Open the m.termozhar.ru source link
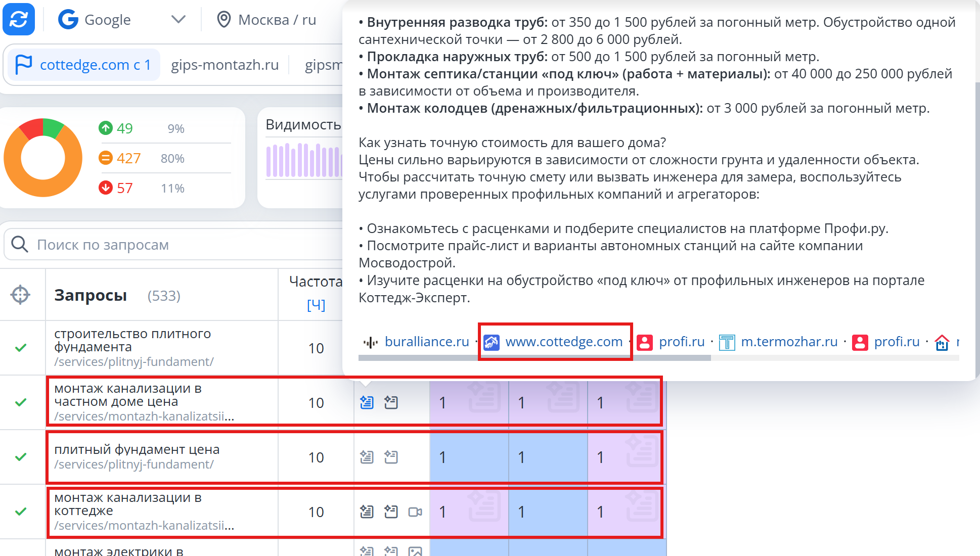The width and height of the screenshot is (980, 556). (x=789, y=342)
